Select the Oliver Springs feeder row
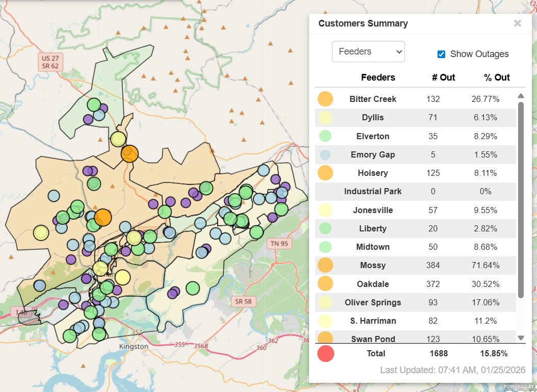Image resolution: width=537 pixels, height=392 pixels. pos(372,302)
